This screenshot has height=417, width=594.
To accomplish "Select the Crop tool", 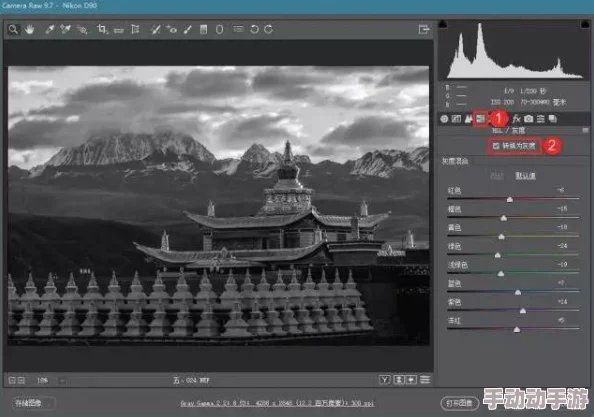I will click(102, 29).
